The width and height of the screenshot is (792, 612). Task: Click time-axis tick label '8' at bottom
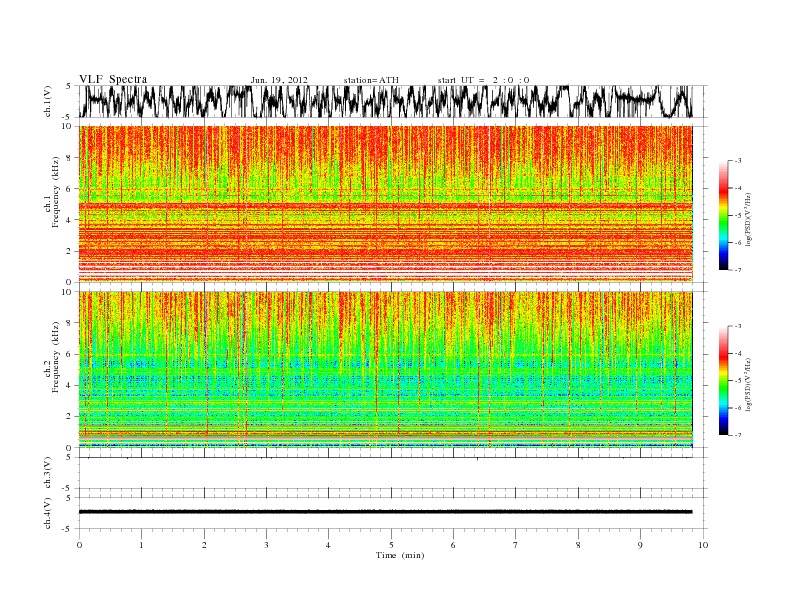(x=578, y=545)
